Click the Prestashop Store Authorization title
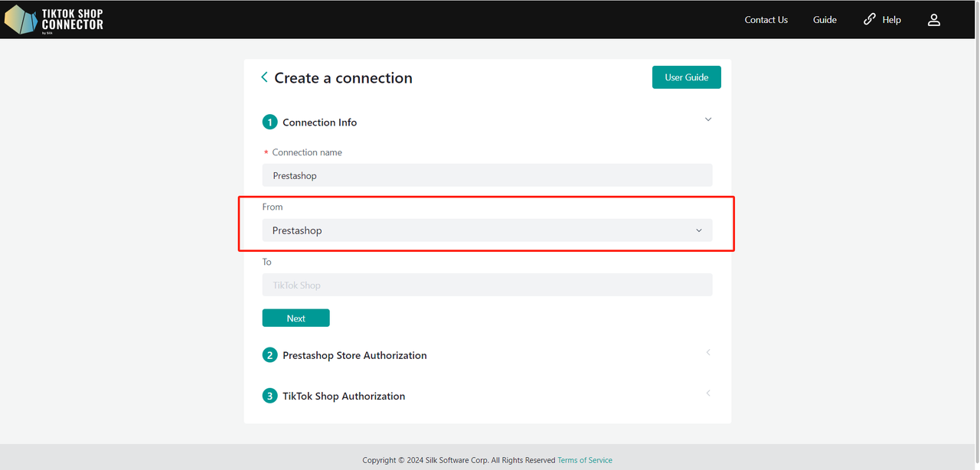980x470 pixels. point(354,355)
